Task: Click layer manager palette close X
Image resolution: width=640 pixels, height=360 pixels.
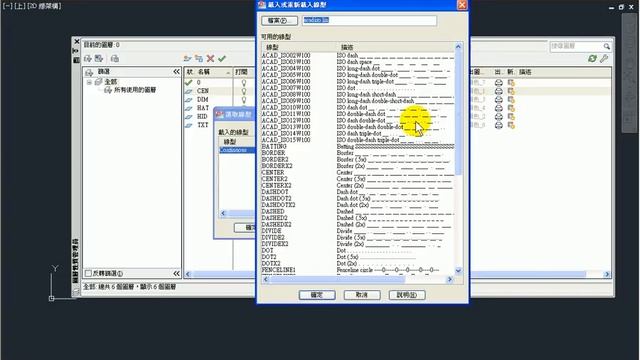Action: 76,42
